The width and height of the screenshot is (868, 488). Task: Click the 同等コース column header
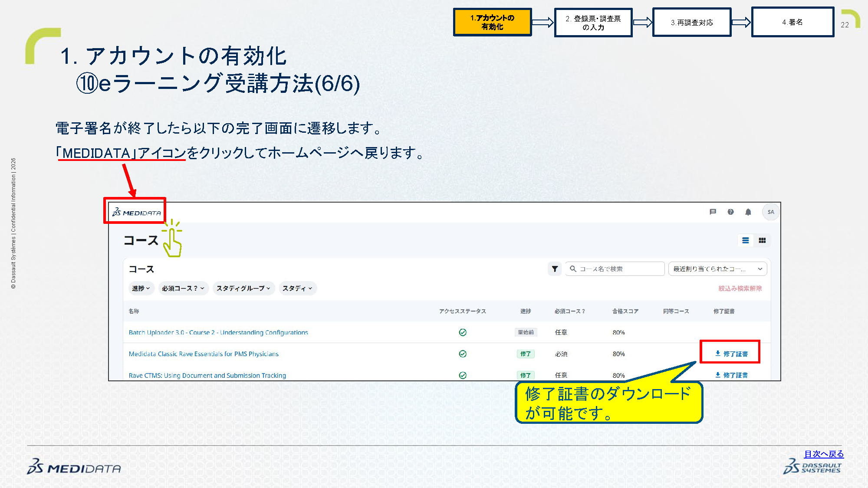[x=676, y=311]
